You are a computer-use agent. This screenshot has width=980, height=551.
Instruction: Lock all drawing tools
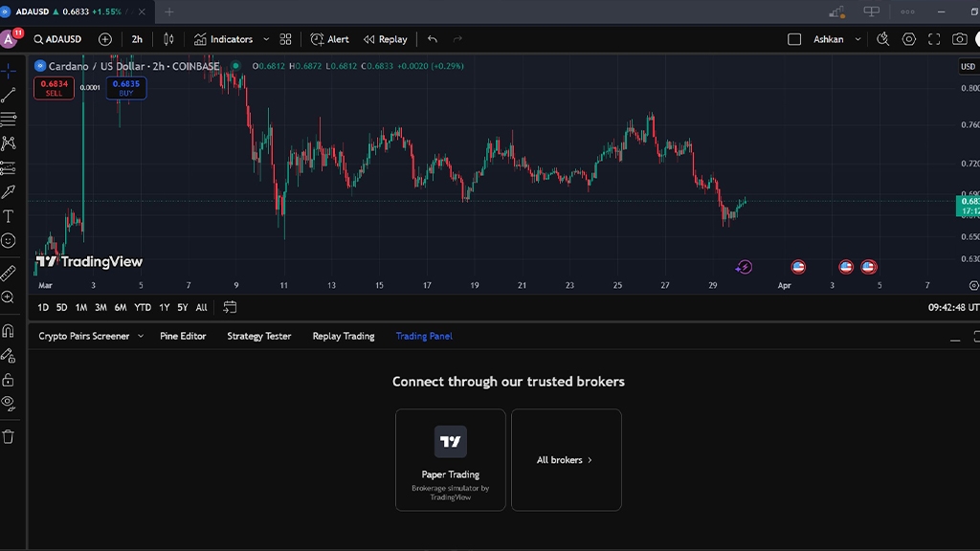click(8, 380)
